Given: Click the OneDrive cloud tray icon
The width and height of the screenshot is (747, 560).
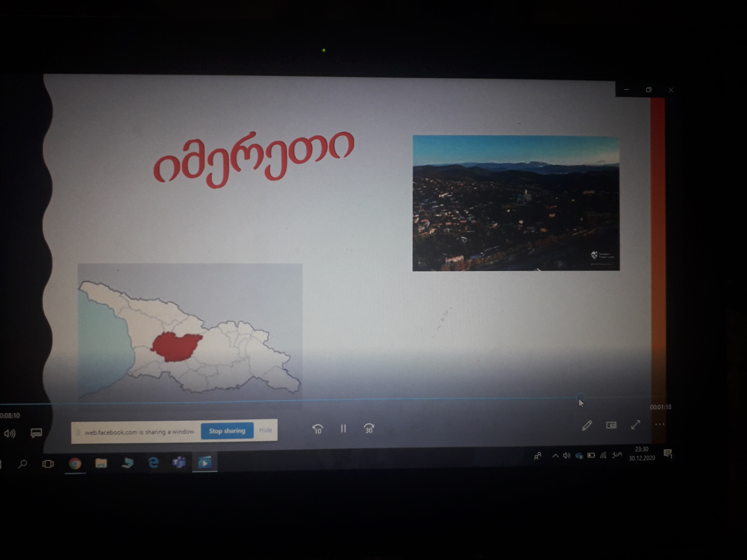Looking at the screenshot, I should pyautogui.click(x=579, y=456).
